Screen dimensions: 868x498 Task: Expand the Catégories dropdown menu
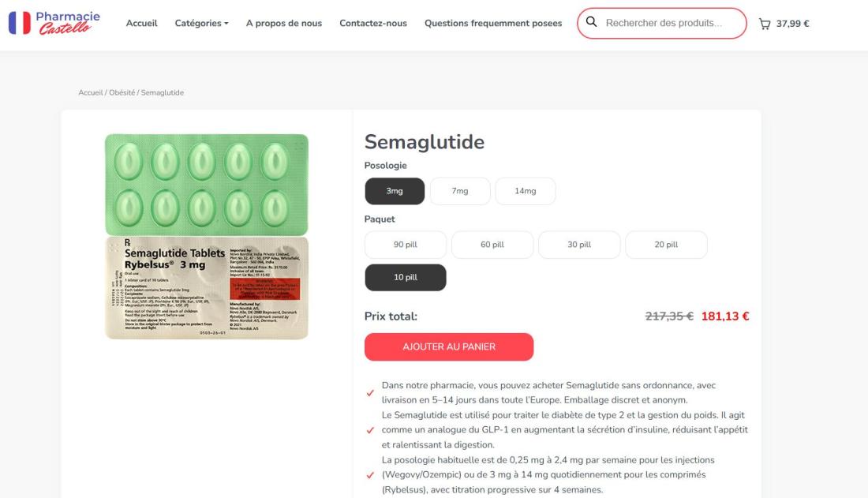[201, 23]
